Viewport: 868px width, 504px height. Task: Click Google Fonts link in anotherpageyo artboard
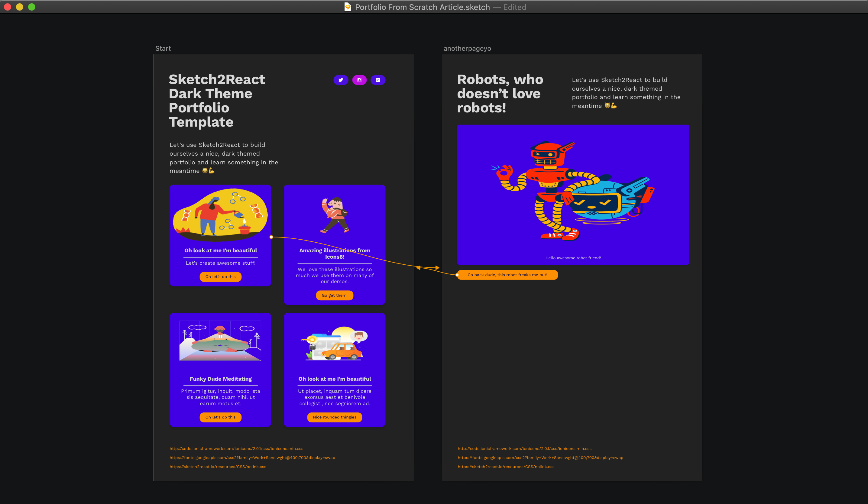pos(540,457)
